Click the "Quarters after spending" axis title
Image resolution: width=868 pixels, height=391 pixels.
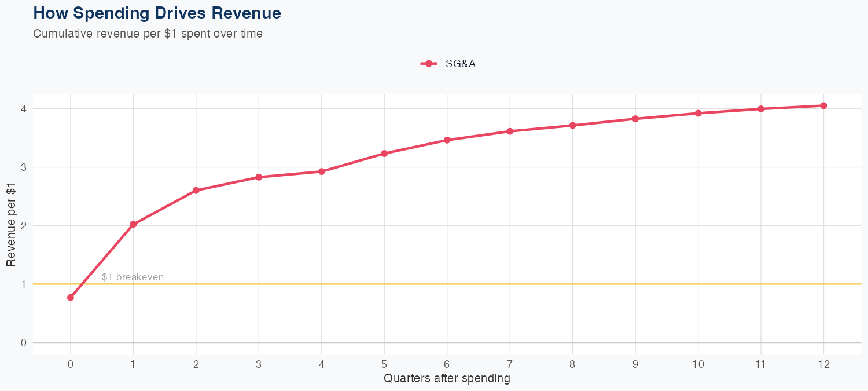pyautogui.click(x=447, y=379)
